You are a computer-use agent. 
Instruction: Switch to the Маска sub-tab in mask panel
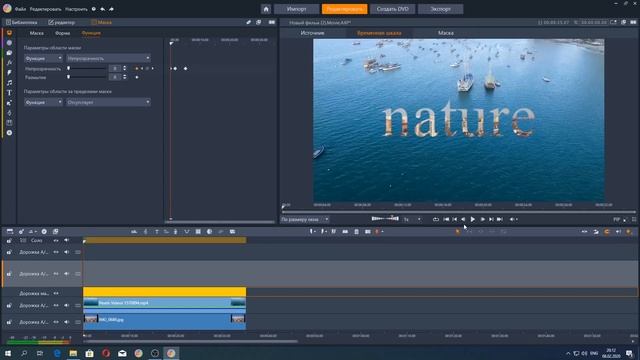tap(36, 33)
